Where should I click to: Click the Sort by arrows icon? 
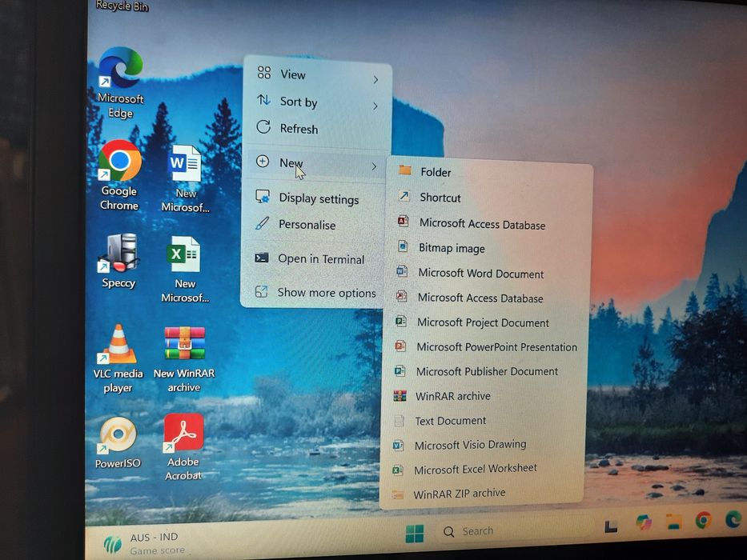pyautogui.click(x=263, y=99)
